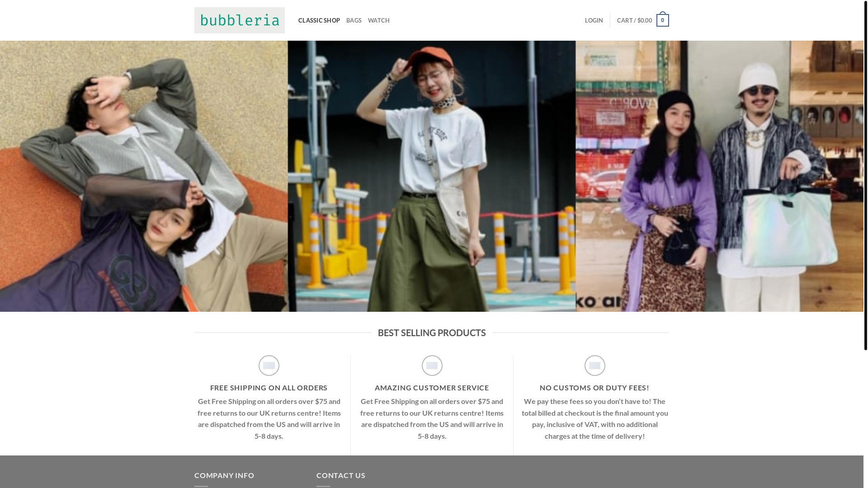Click the Best Selling Products heading
This screenshot has width=868, height=488.
click(x=431, y=333)
